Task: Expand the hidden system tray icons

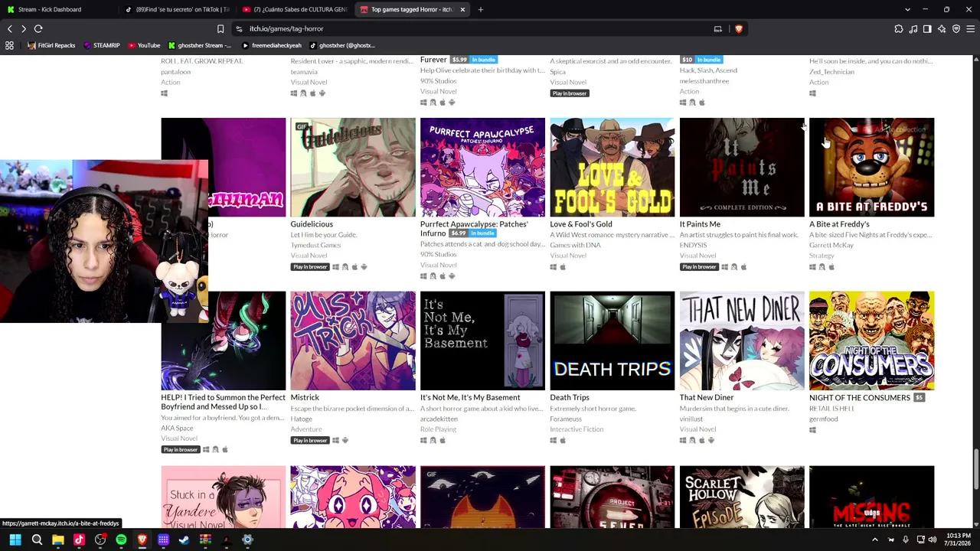Action: coord(875,540)
